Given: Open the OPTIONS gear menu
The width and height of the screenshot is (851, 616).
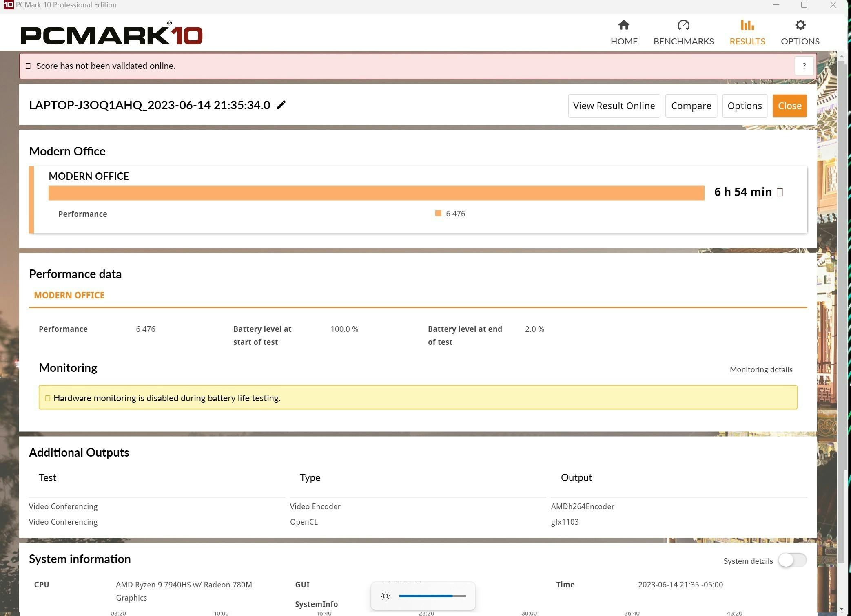Looking at the screenshot, I should coord(800,33).
